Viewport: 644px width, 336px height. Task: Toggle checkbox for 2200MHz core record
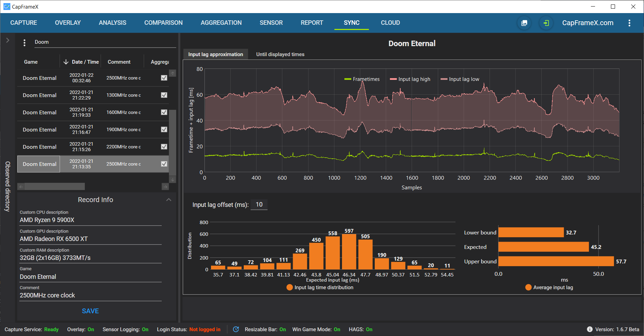(164, 147)
